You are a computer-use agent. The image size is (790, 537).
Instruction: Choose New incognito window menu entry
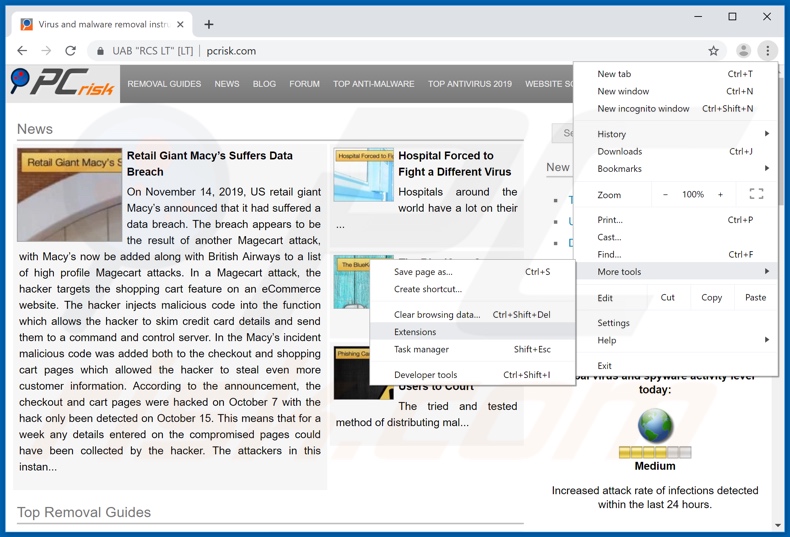pyautogui.click(x=643, y=109)
